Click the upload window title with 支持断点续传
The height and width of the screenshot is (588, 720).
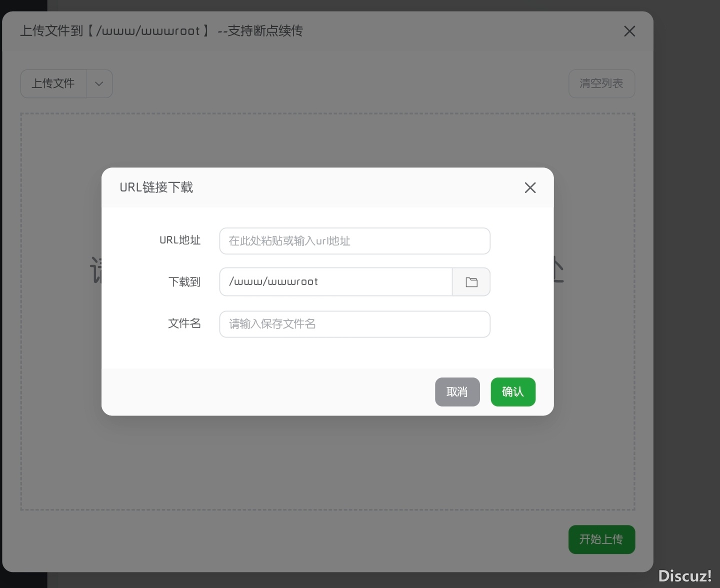click(x=161, y=31)
